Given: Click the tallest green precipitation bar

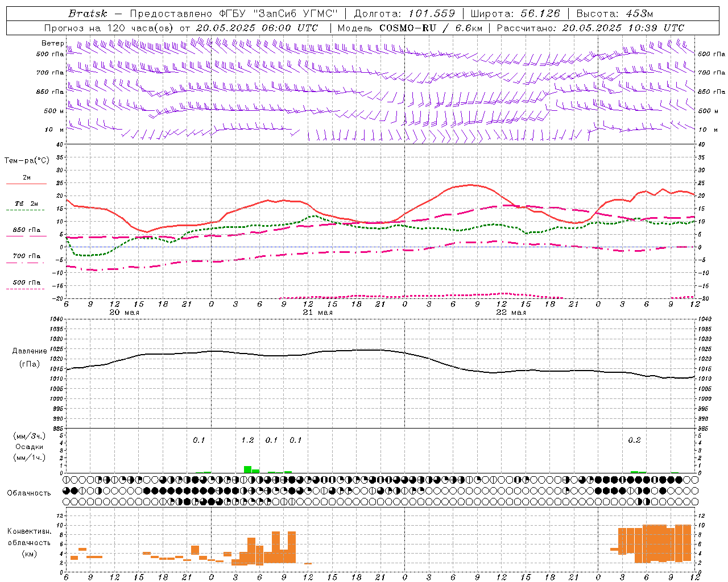Looking at the screenshot, I should 247,469.
